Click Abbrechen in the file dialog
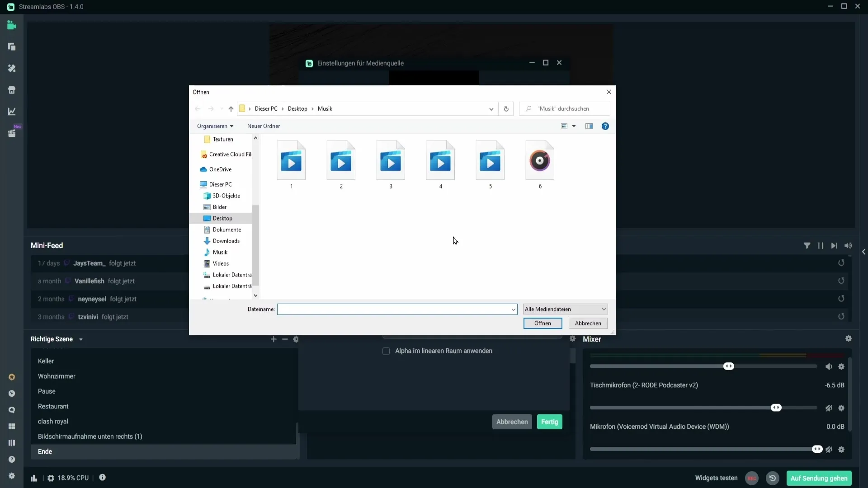The image size is (868, 488). (588, 324)
